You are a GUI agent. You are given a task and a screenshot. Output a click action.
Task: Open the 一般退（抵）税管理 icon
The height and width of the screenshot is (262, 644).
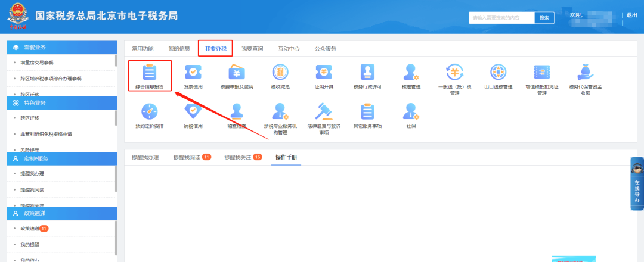click(454, 72)
